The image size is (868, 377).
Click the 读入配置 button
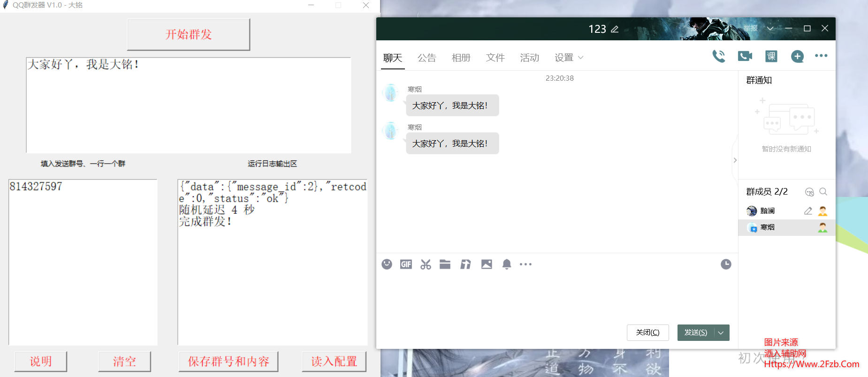point(334,362)
